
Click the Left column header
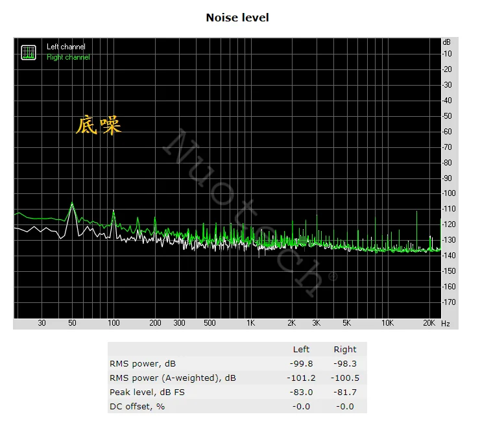301,349
